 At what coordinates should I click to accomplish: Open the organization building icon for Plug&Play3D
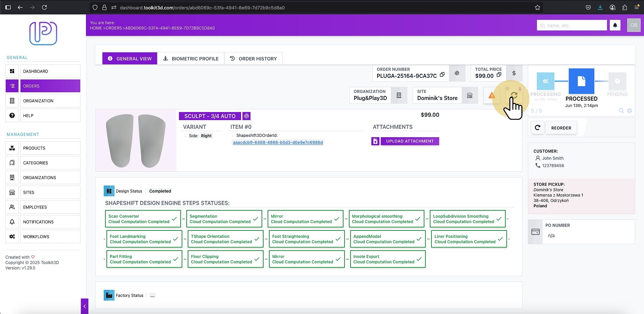pyautogui.click(x=399, y=95)
